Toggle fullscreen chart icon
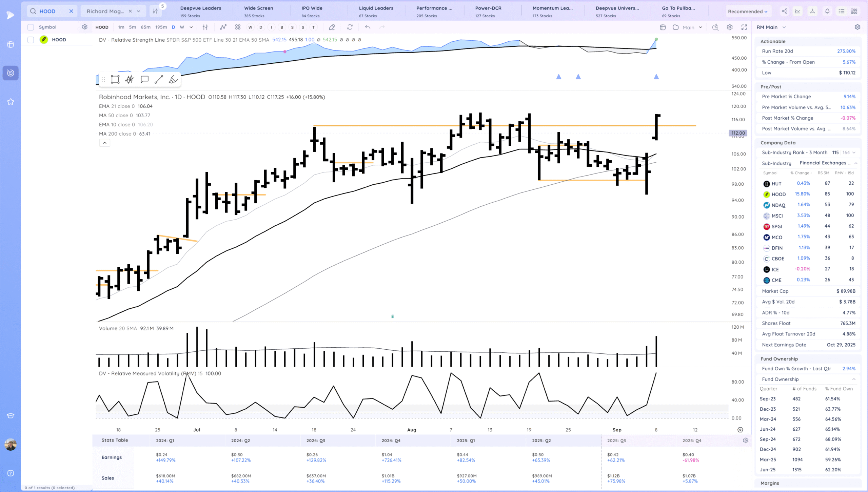868x492 pixels. (x=744, y=27)
